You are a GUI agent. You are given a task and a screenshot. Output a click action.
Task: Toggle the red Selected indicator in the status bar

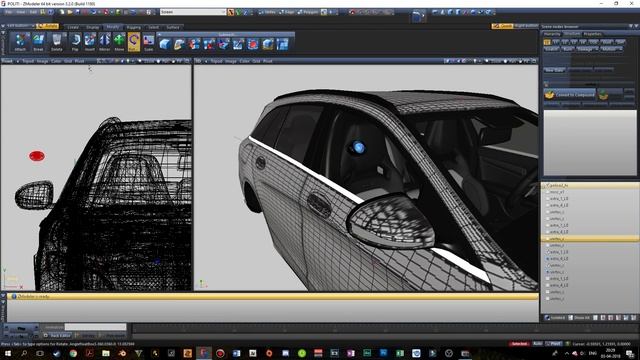[x=519, y=344]
